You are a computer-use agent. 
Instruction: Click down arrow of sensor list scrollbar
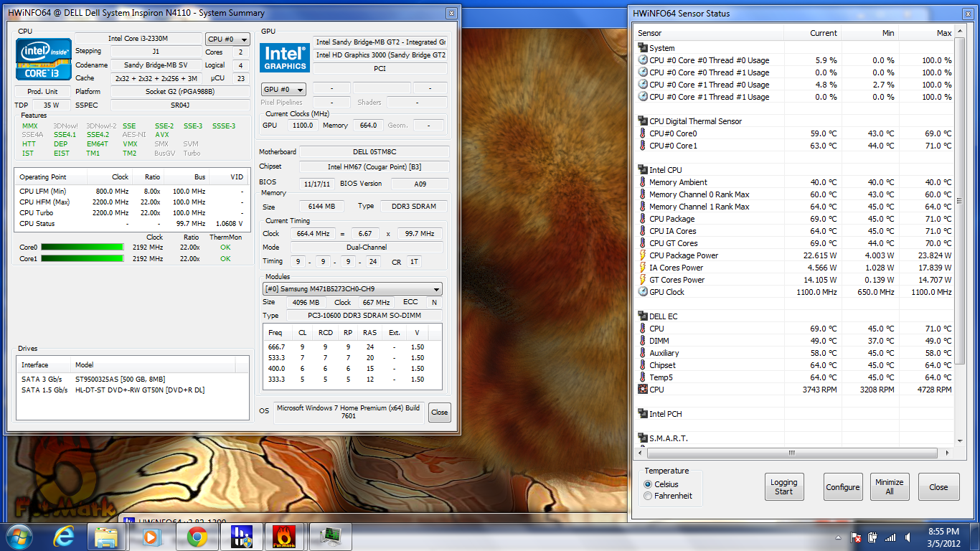pyautogui.click(x=961, y=441)
